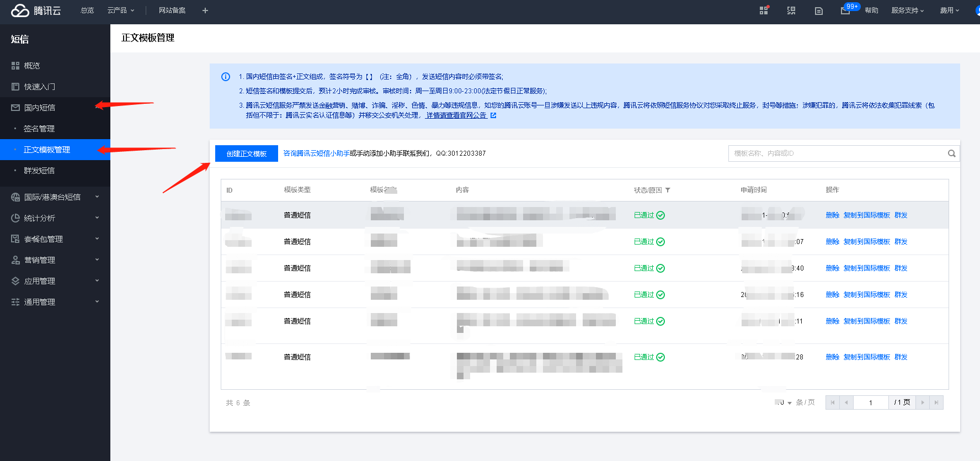The width and height of the screenshot is (980, 461).
Task: Go to the next page arrow
Action: click(x=922, y=402)
